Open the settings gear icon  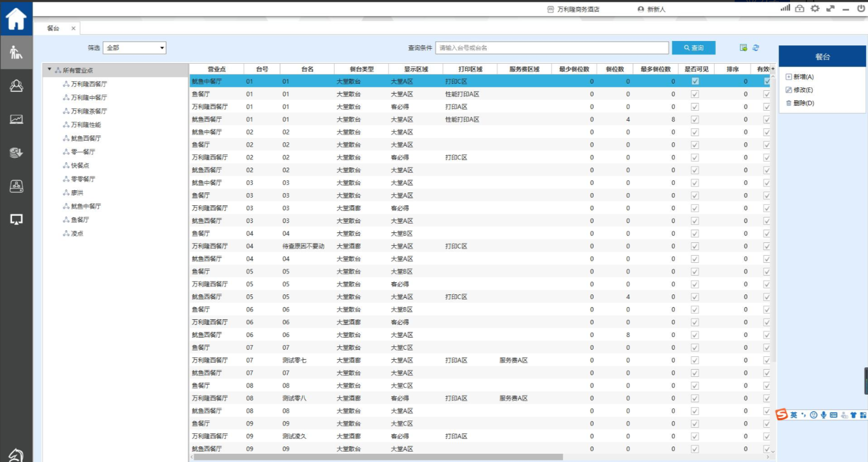pos(815,9)
